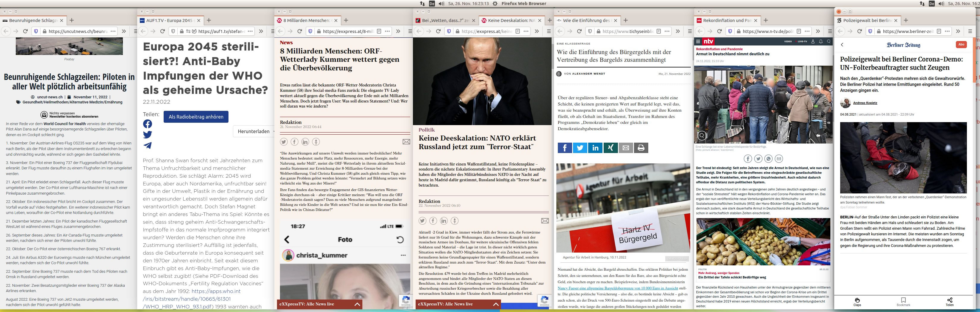Print the Bürgergeld article
The width and height of the screenshot is (980, 312).
(x=641, y=148)
